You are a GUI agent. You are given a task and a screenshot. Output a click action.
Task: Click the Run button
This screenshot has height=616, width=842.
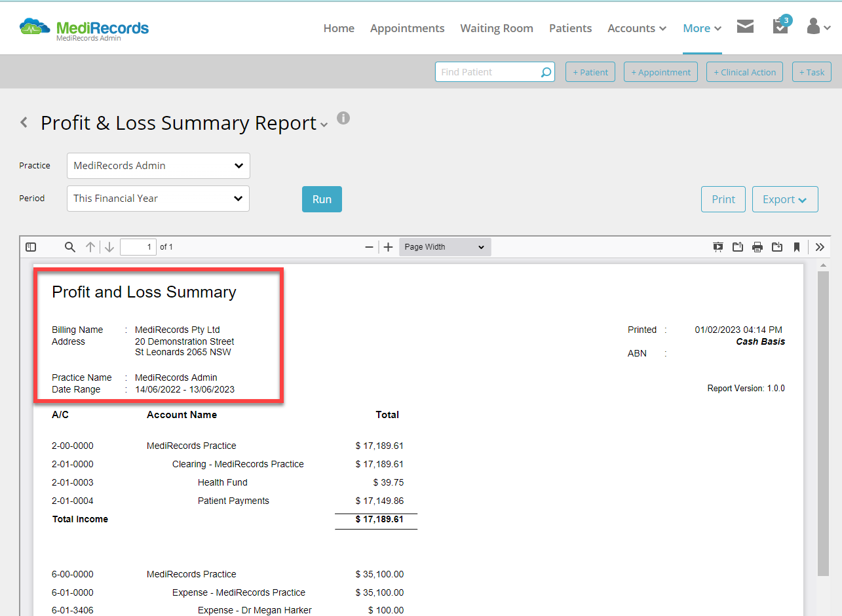[322, 199]
